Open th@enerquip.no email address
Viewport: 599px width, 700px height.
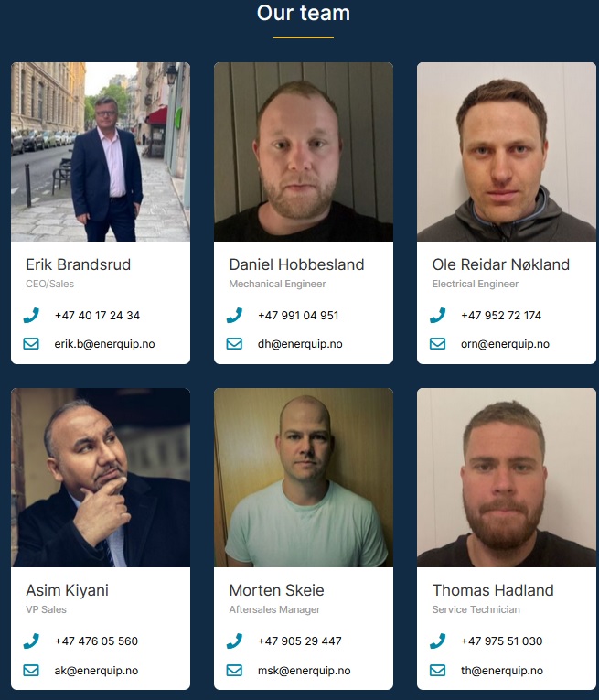[x=502, y=670]
